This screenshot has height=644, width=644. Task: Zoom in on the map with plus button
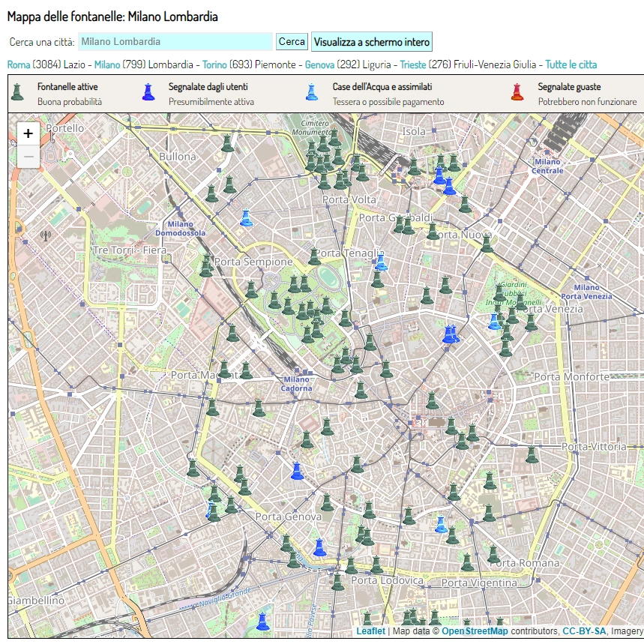pyautogui.click(x=28, y=133)
